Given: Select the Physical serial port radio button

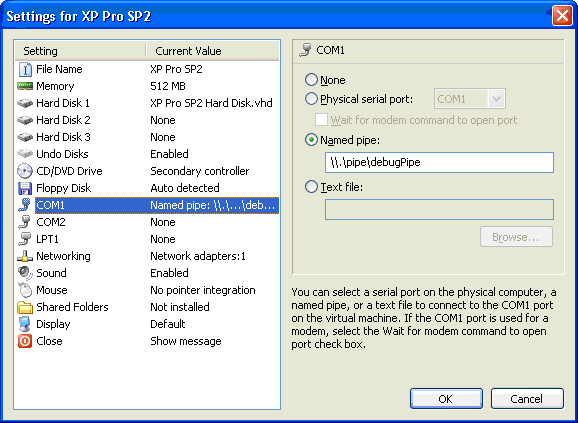Looking at the screenshot, I should point(311,99).
